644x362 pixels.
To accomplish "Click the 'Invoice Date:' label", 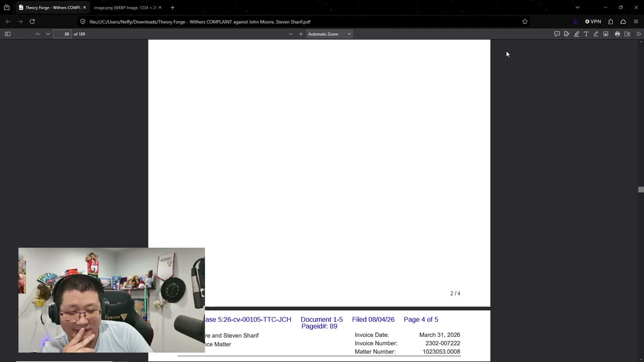I will click(x=372, y=335).
